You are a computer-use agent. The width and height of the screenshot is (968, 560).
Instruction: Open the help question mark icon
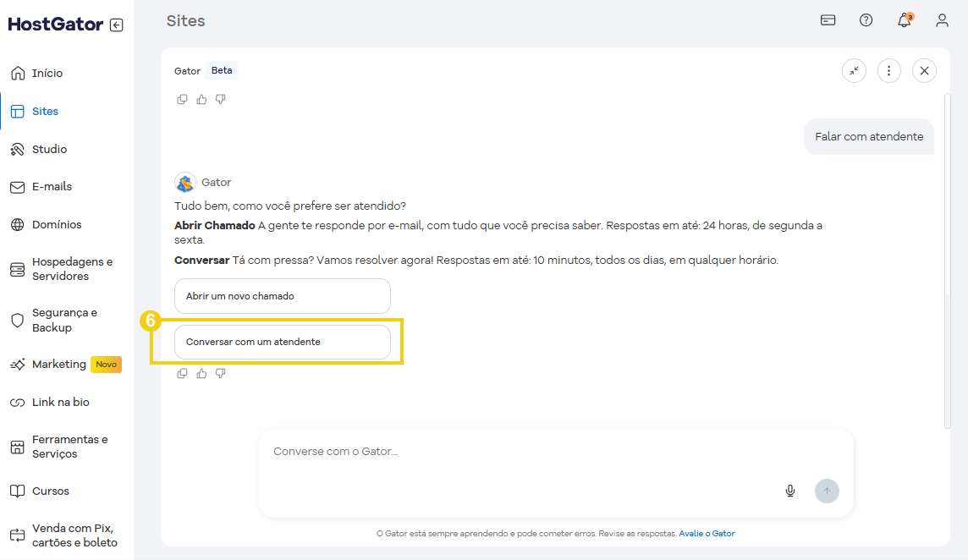tap(866, 20)
